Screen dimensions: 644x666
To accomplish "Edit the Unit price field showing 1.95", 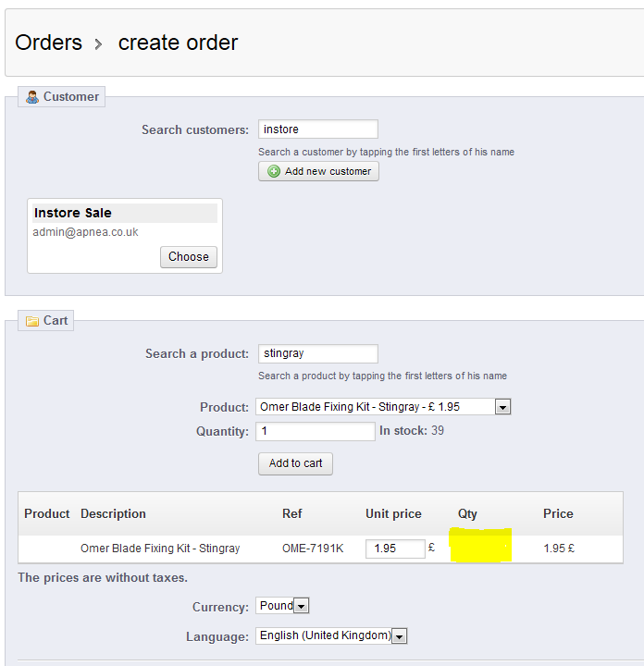I will pyautogui.click(x=395, y=549).
